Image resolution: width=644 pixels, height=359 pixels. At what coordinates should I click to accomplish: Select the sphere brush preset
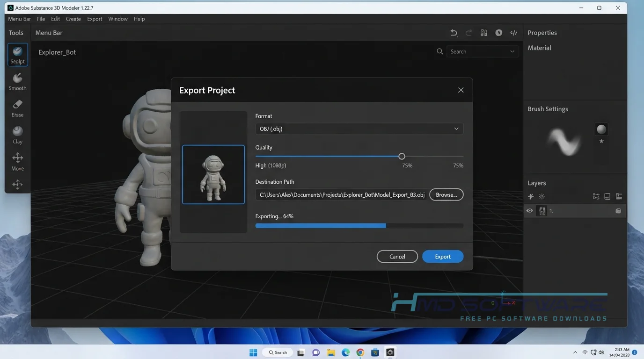pos(601,129)
